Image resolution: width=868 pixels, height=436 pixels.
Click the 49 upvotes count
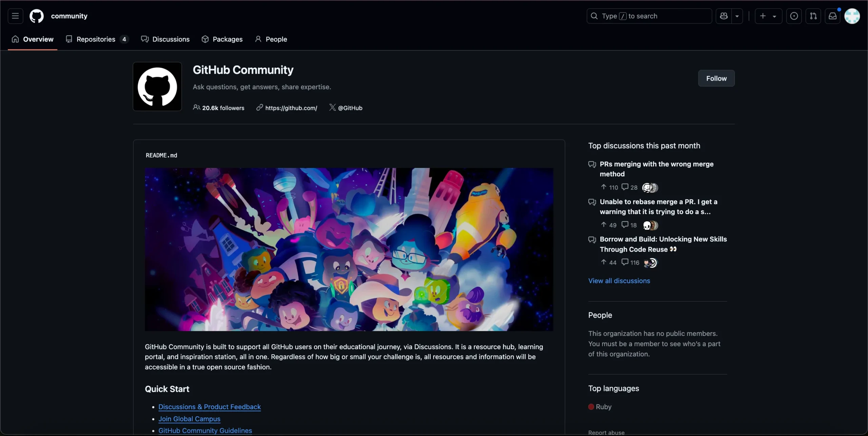pyautogui.click(x=609, y=225)
